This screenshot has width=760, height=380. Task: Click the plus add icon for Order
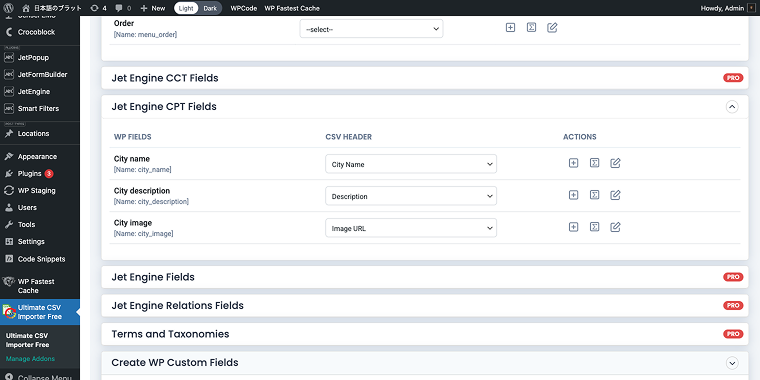[510, 28]
